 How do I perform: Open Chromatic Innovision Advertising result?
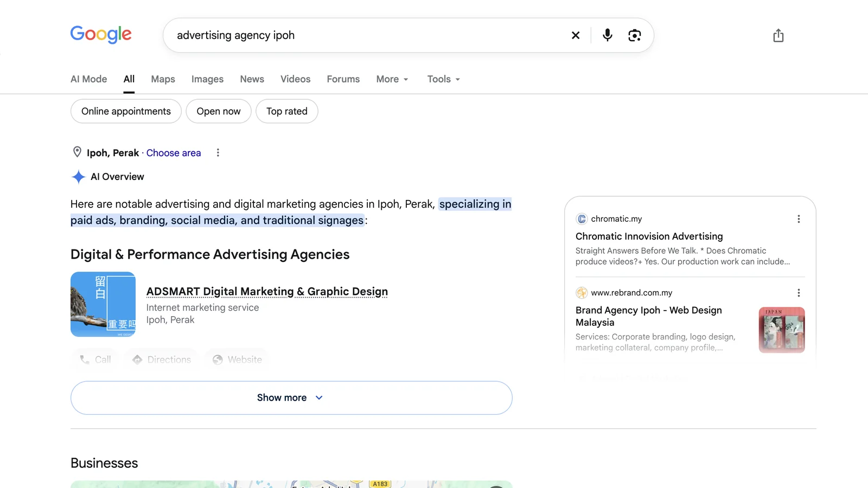click(649, 236)
